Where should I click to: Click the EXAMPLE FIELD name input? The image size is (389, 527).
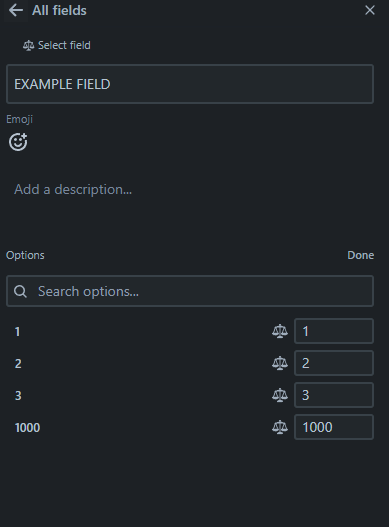pyautogui.click(x=190, y=84)
